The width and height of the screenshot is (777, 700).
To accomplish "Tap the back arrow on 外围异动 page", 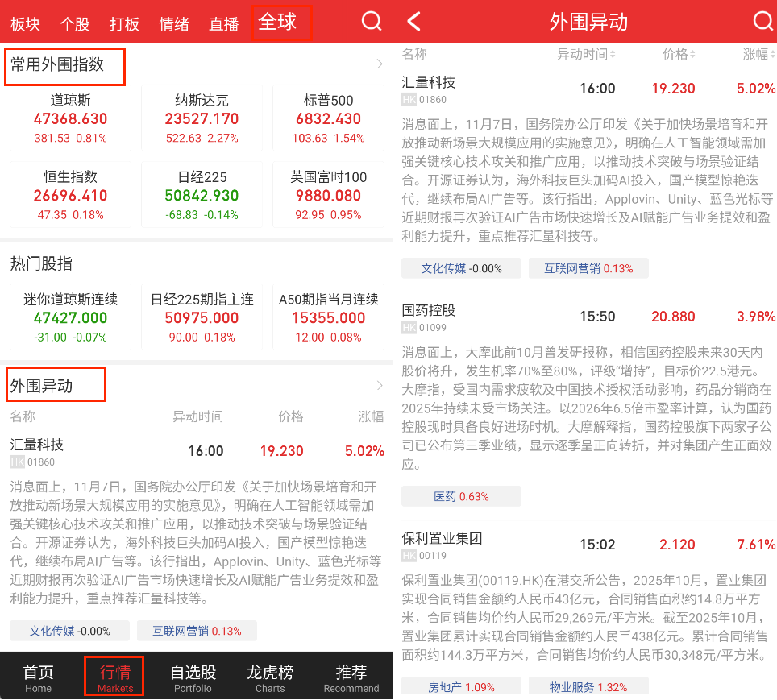I will pyautogui.click(x=413, y=22).
